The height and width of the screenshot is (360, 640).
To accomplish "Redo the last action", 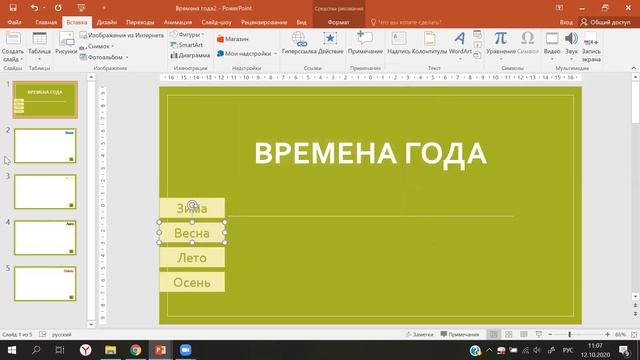I will tap(58, 8).
